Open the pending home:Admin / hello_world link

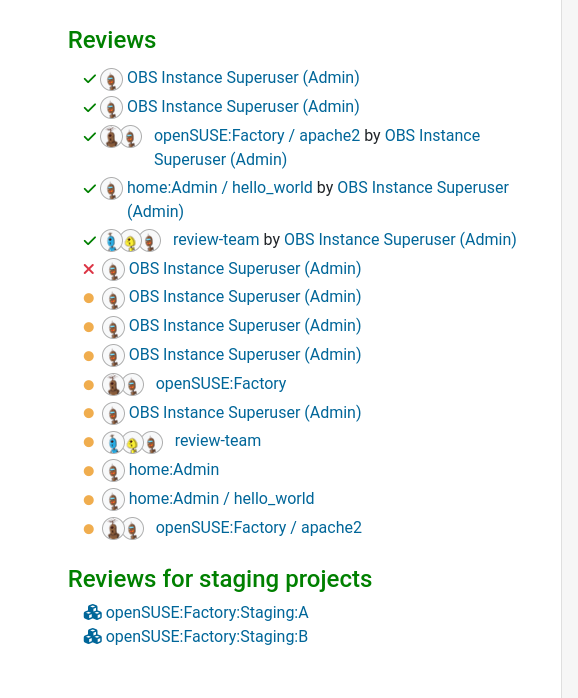tap(221, 499)
